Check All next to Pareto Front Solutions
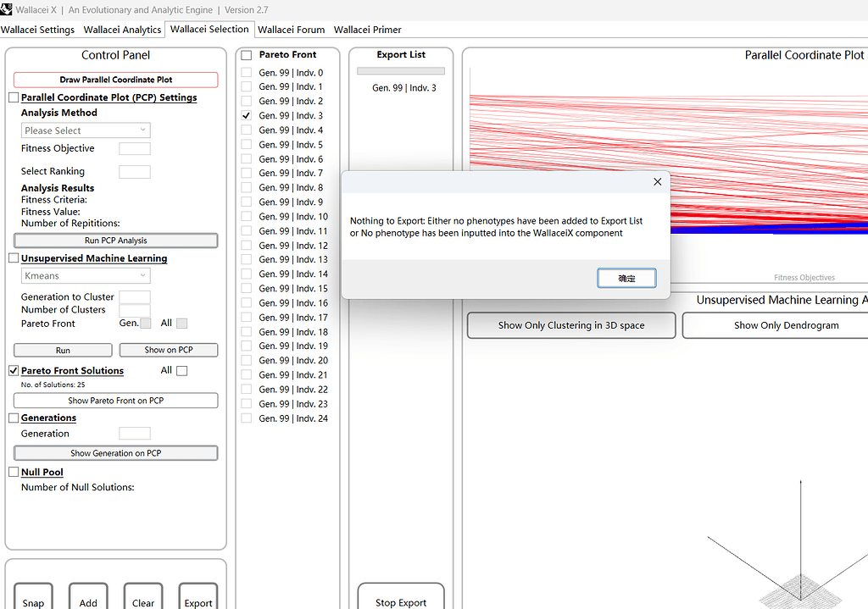Image resolution: width=868 pixels, height=609 pixels. click(x=181, y=371)
